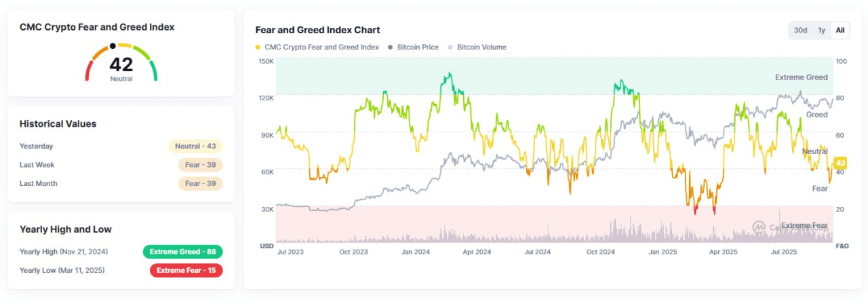Screen dimensions: 868x306
Task: Click the Extreme Fear - 15 badge
Action: point(186,271)
